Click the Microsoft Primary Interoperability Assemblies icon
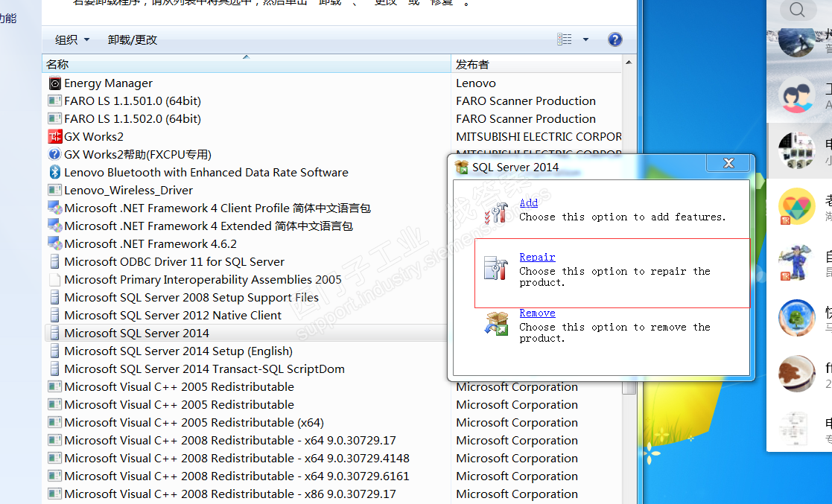Viewport: 832px width, 504px height. click(x=54, y=280)
